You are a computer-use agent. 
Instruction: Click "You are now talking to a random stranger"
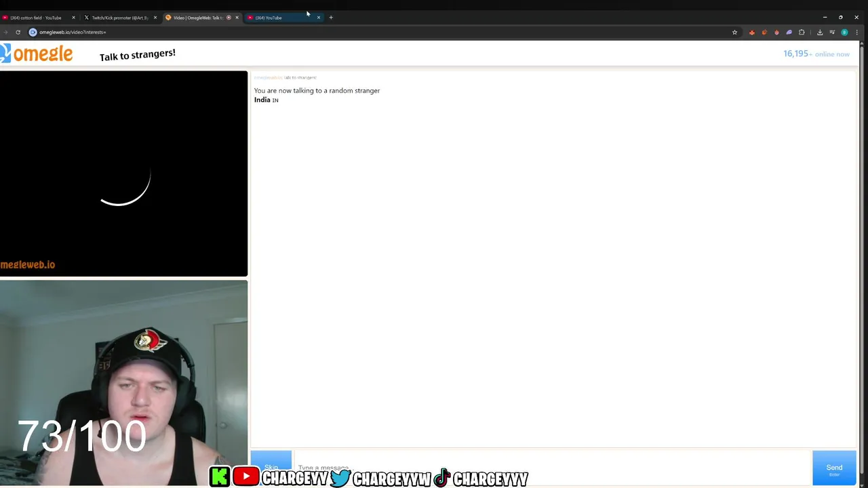[x=317, y=90]
